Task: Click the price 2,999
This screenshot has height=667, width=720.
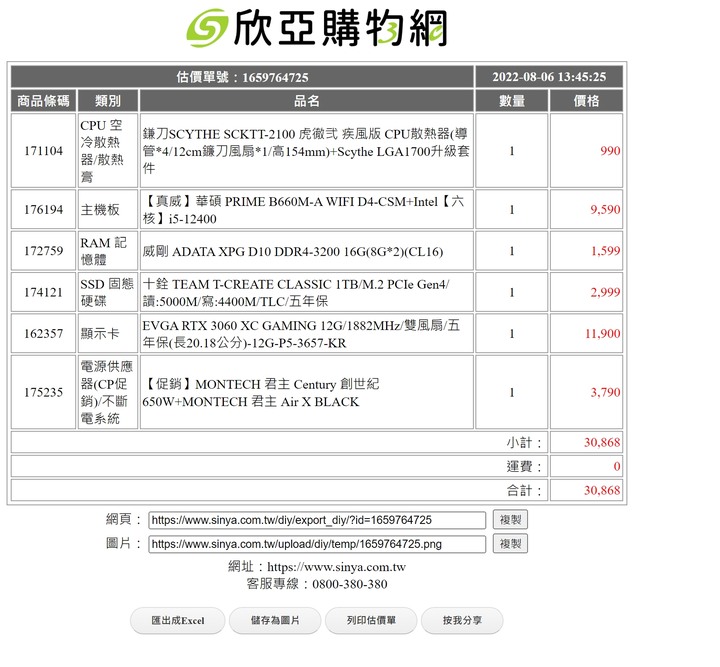Action: click(x=605, y=292)
